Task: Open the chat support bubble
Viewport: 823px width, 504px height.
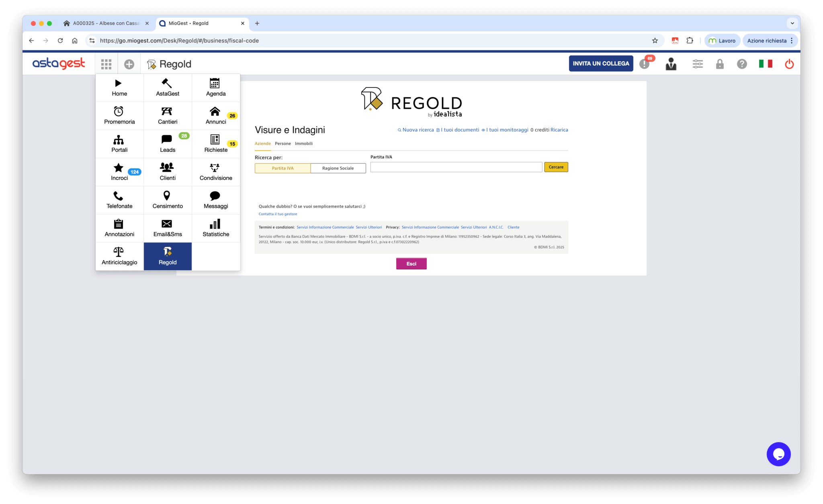Action: tap(778, 454)
